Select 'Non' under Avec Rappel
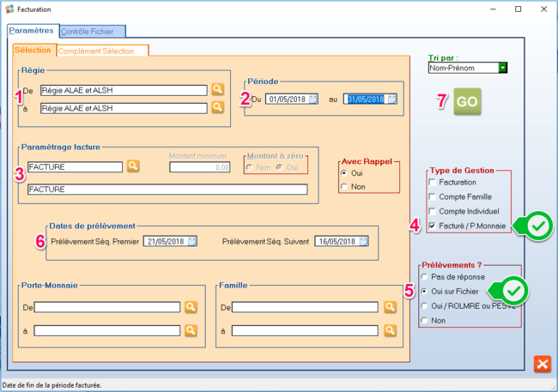 click(346, 186)
